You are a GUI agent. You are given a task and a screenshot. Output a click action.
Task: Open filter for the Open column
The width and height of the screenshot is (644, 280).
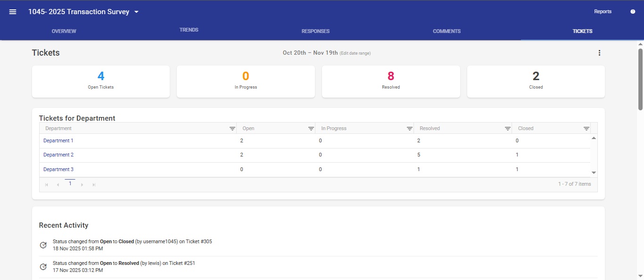click(311, 129)
